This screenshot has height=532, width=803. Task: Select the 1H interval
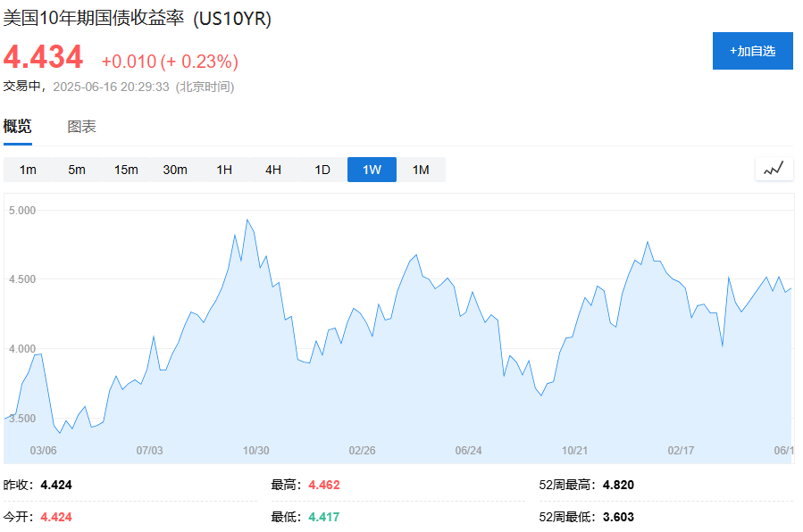pos(224,170)
